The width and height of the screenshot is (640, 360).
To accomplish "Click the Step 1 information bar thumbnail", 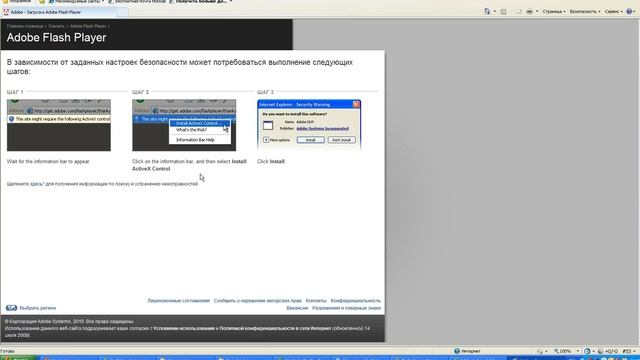I will point(59,125).
